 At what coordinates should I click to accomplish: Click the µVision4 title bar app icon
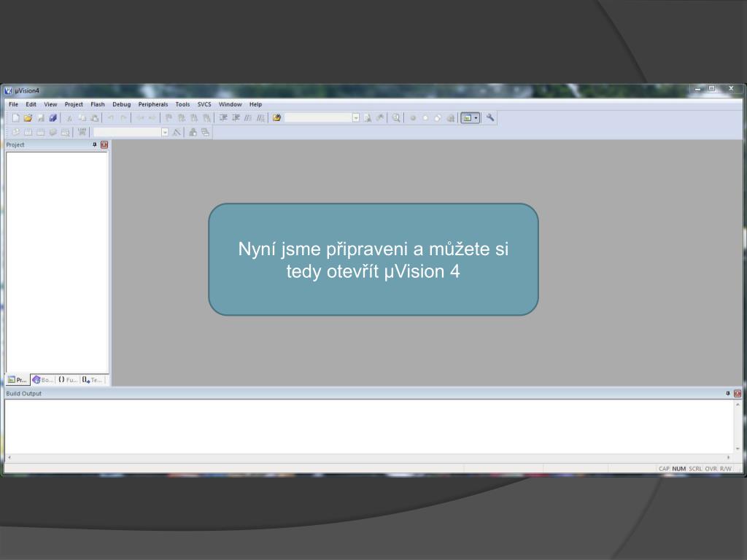point(8,90)
